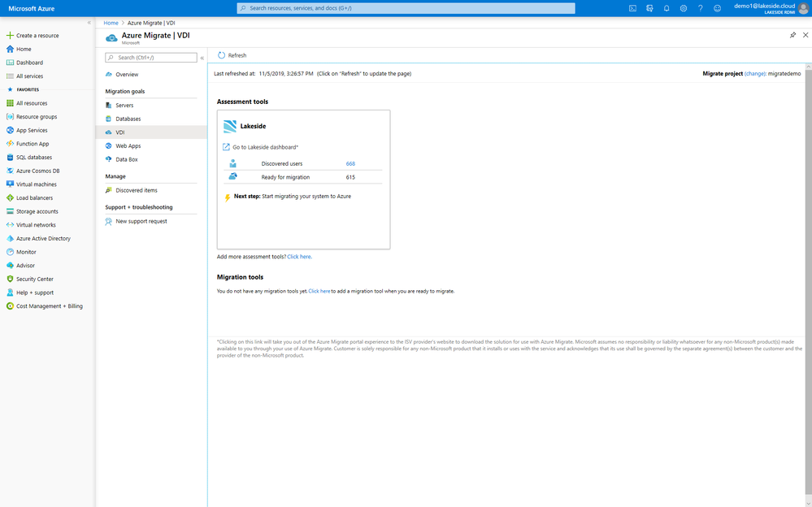Open Advisor in favorites
The image size is (812, 507).
pyautogui.click(x=25, y=265)
